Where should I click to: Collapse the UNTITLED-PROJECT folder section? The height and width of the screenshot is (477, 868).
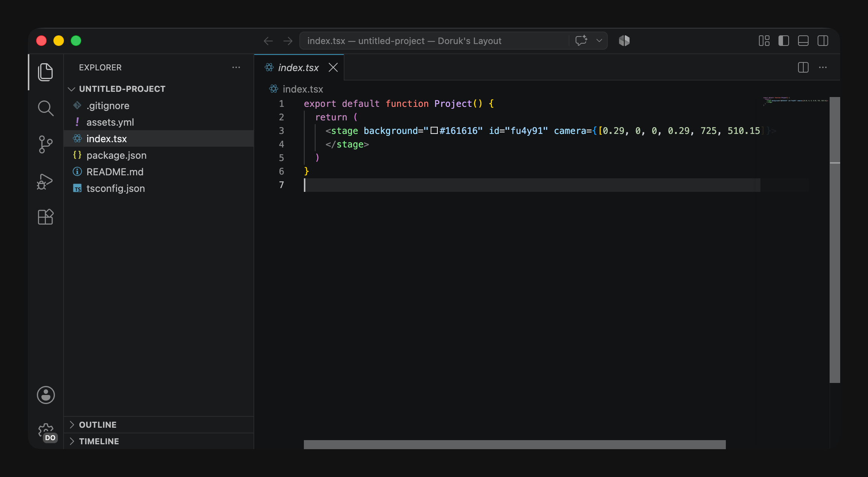159,89
